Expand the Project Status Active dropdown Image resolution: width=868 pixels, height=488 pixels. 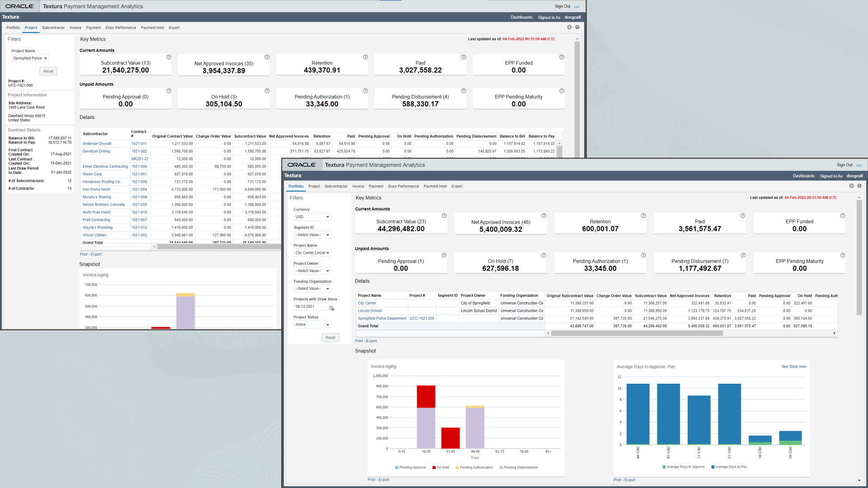point(312,324)
